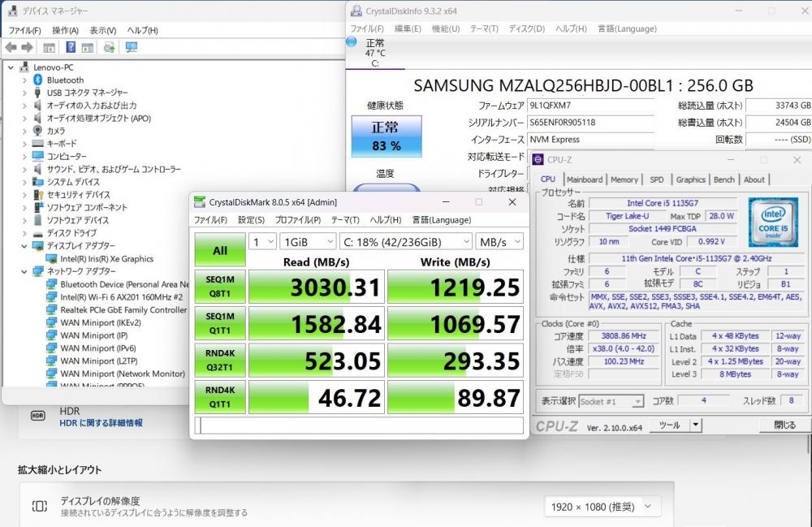Expand the Bluetooth node in Device Manager
Screen dimensions: 812x527
point(24,80)
